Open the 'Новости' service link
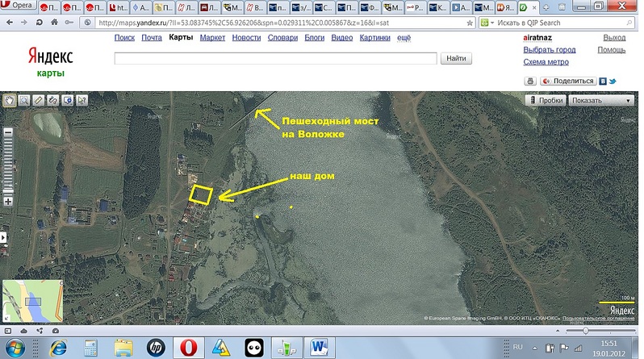 pyautogui.click(x=246, y=38)
